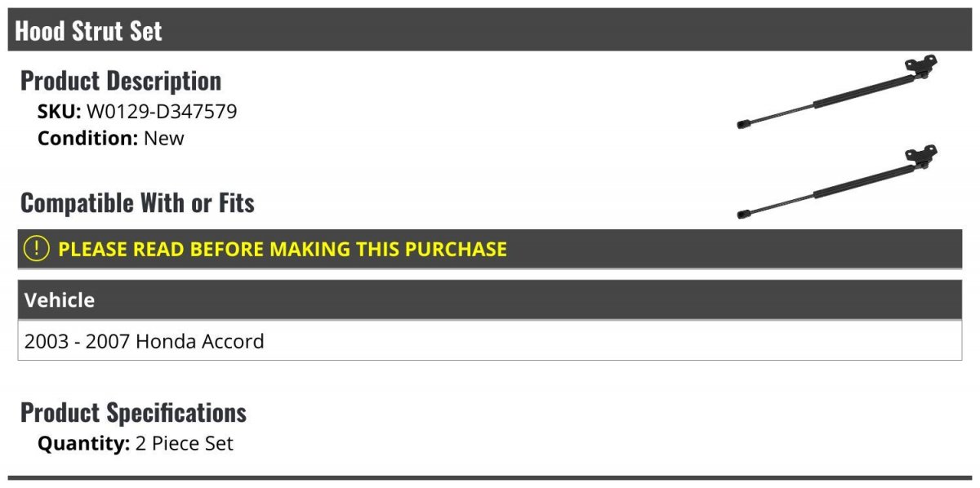Click the SKU label

click(x=59, y=112)
